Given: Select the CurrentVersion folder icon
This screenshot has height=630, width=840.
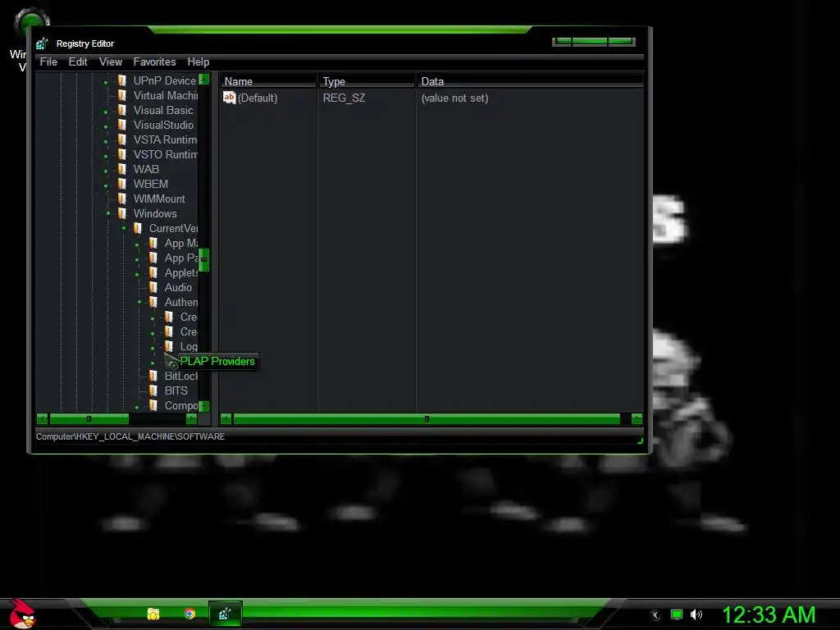Looking at the screenshot, I should coord(138,228).
